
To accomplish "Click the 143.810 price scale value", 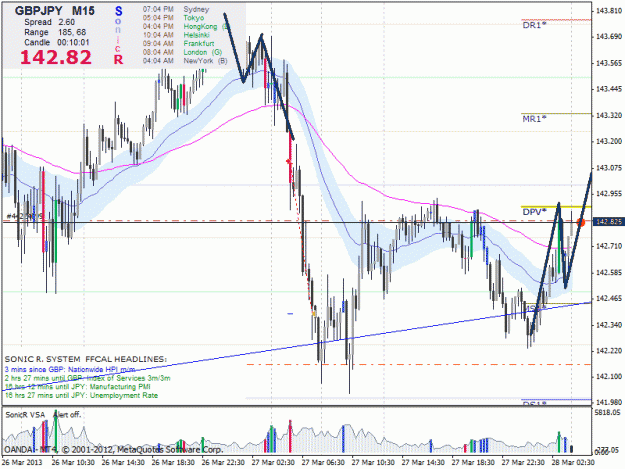I will coord(609,11).
